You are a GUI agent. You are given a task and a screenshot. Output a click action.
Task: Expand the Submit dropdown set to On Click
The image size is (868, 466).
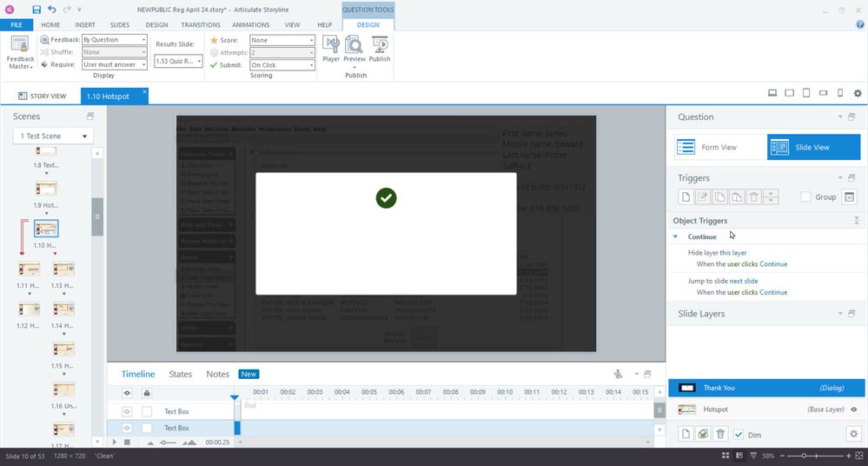point(282,65)
